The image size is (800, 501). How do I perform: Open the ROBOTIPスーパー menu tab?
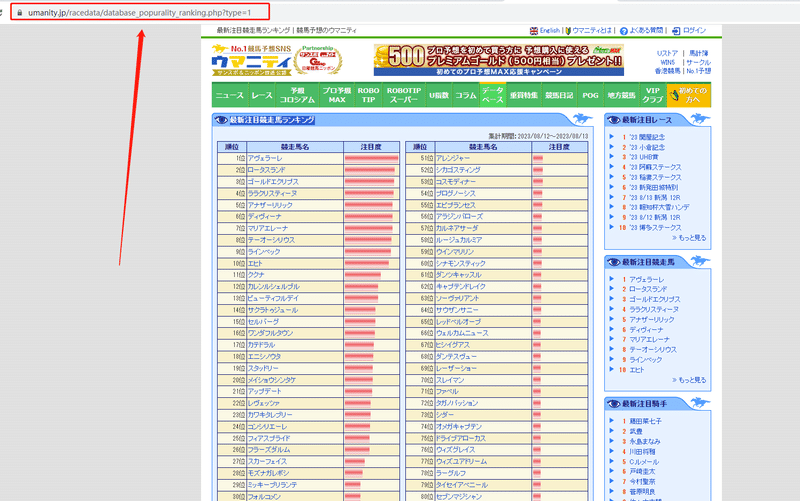[x=404, y=95]
